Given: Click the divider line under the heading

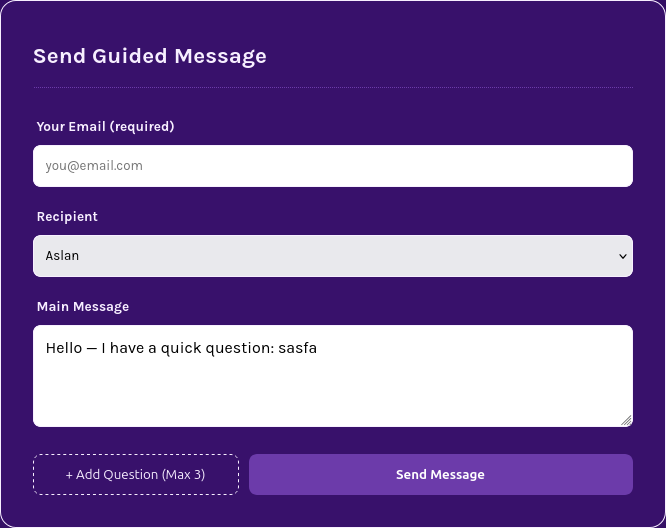Looking at the screenshot, I should tap(332, 88).
